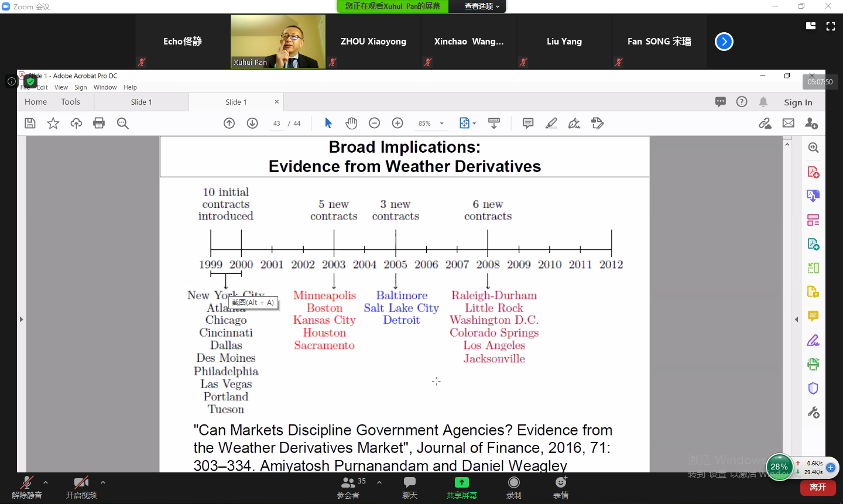843x504 pixels.
Task: Turn on the video camera
Action: point(81,486)
